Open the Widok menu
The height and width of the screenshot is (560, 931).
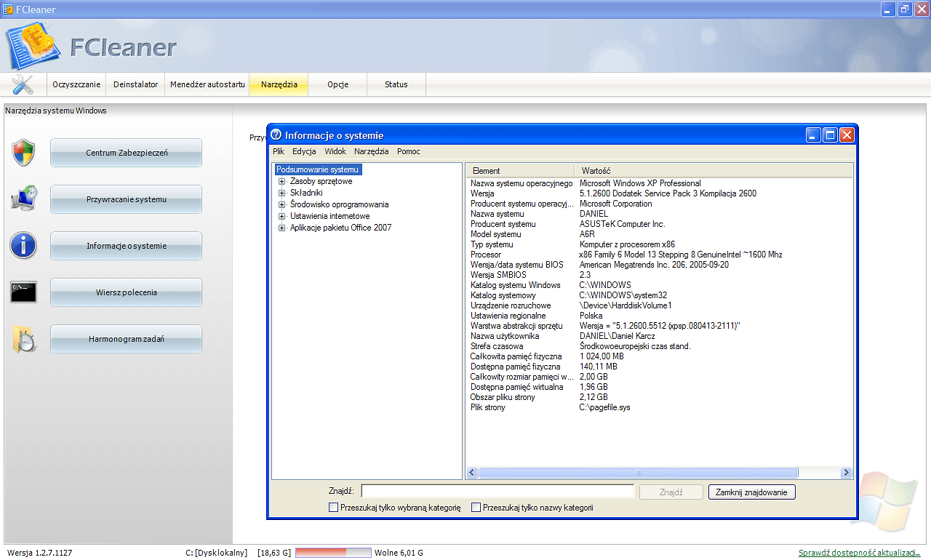point(335,151)
